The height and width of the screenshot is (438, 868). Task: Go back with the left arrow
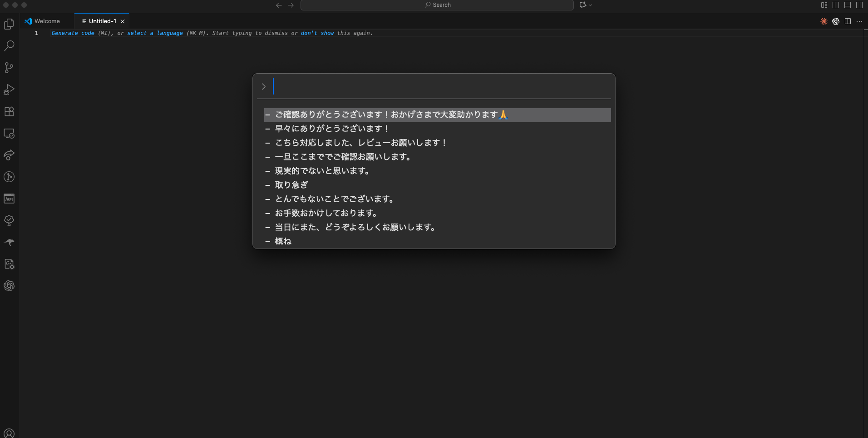[279, 5]
